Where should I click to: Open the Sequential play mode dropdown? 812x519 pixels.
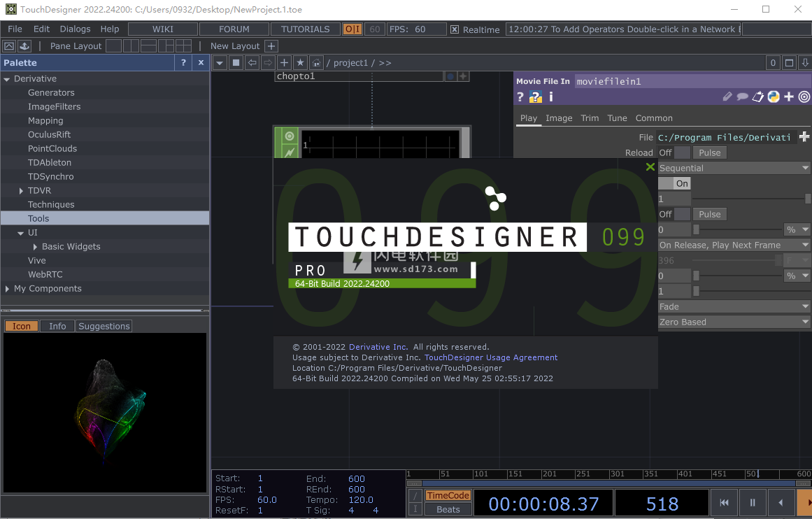pyautogui.click(x=734, y=168)
